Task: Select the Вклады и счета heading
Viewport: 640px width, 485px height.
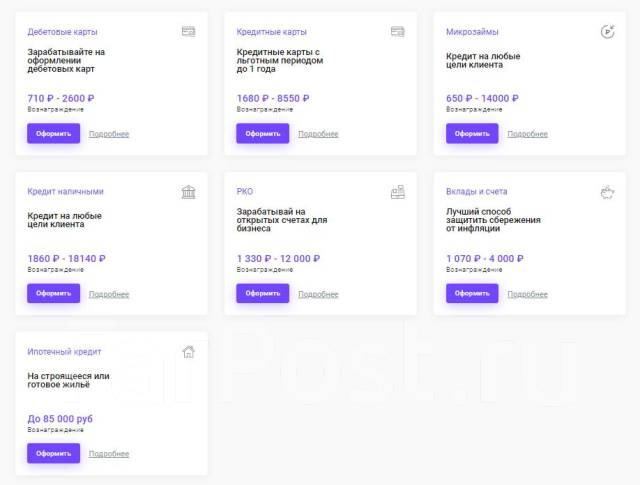Action: pyautogui.click(x=477, y=191)
